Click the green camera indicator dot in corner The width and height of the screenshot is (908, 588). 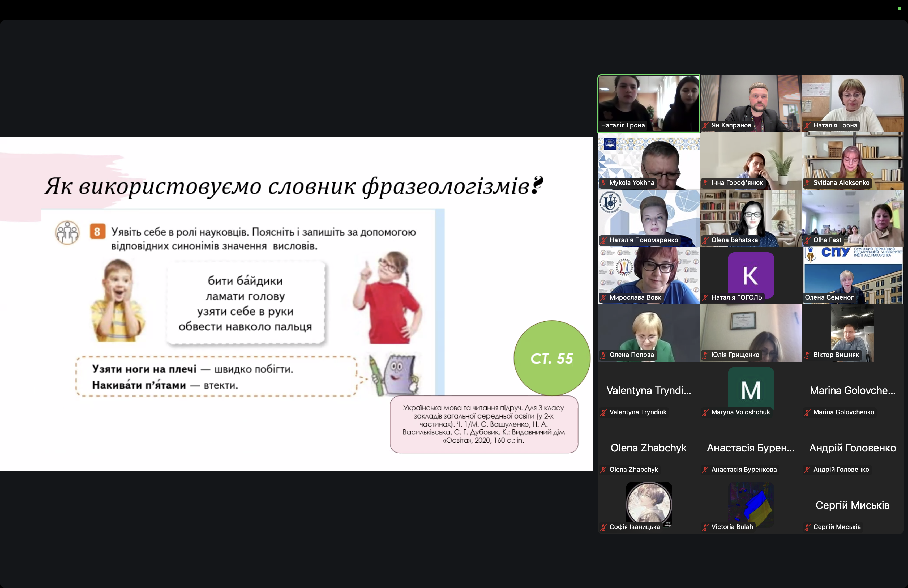click(899, 8)
